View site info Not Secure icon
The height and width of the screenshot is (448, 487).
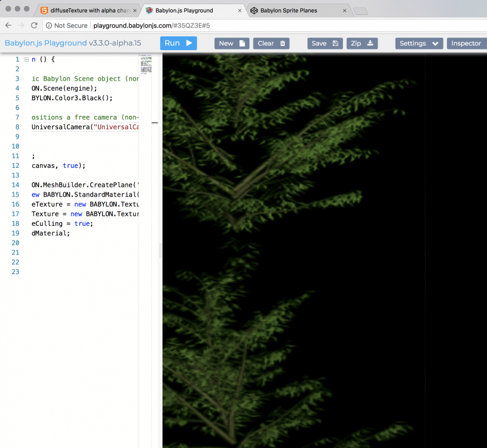click(x=49, y=26)
